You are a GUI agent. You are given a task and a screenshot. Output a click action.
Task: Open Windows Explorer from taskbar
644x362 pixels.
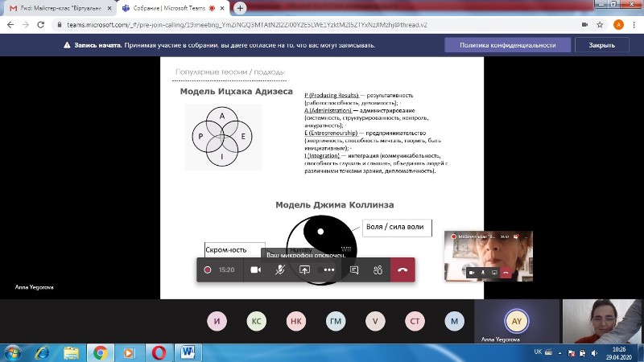[x=72, y=352]
